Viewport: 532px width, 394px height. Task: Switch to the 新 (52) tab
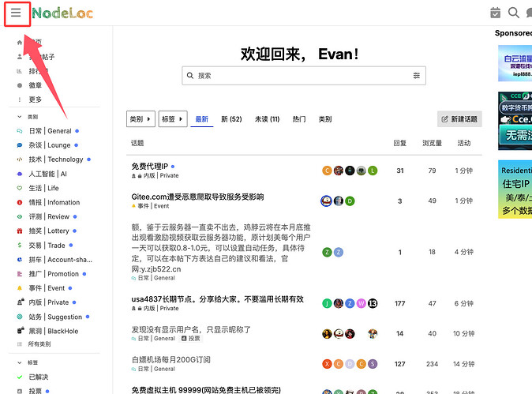click(x=231, y=119)
